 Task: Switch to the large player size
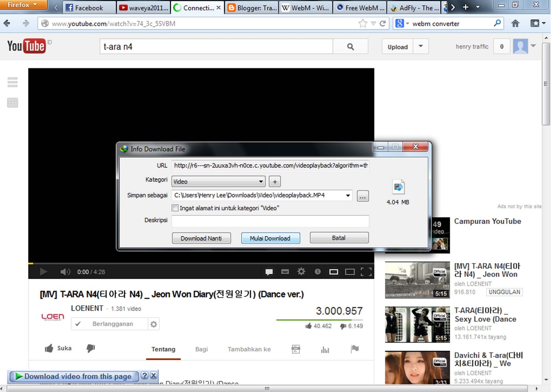coord(350,272)
